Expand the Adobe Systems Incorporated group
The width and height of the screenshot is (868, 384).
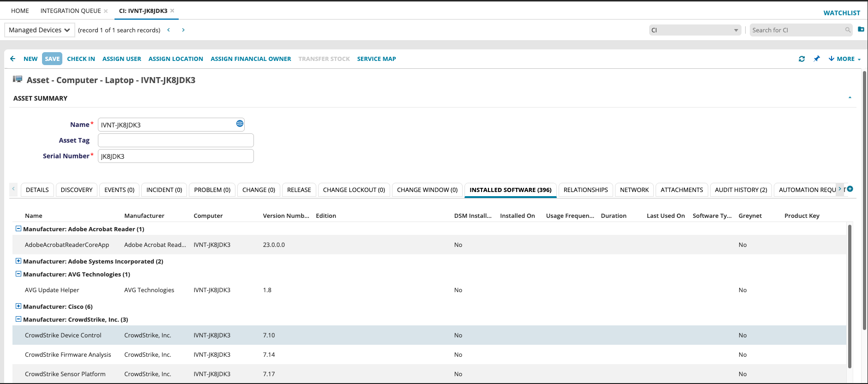pyautogui.click(x=18, y=261)
